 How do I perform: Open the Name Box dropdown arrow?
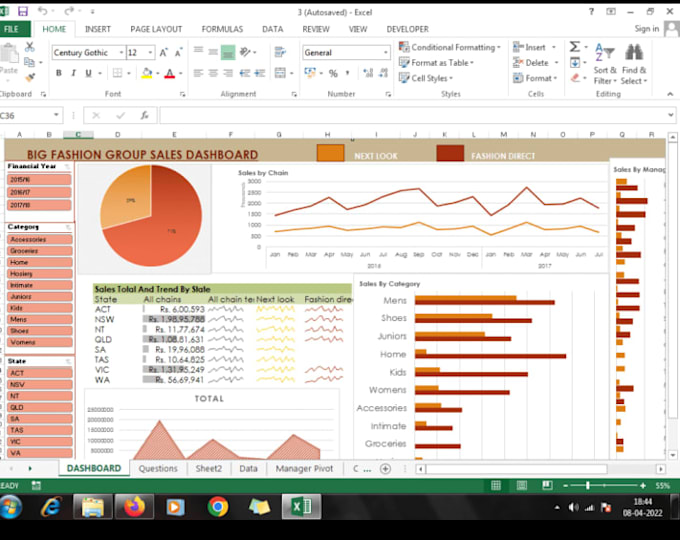click(56, 115)
